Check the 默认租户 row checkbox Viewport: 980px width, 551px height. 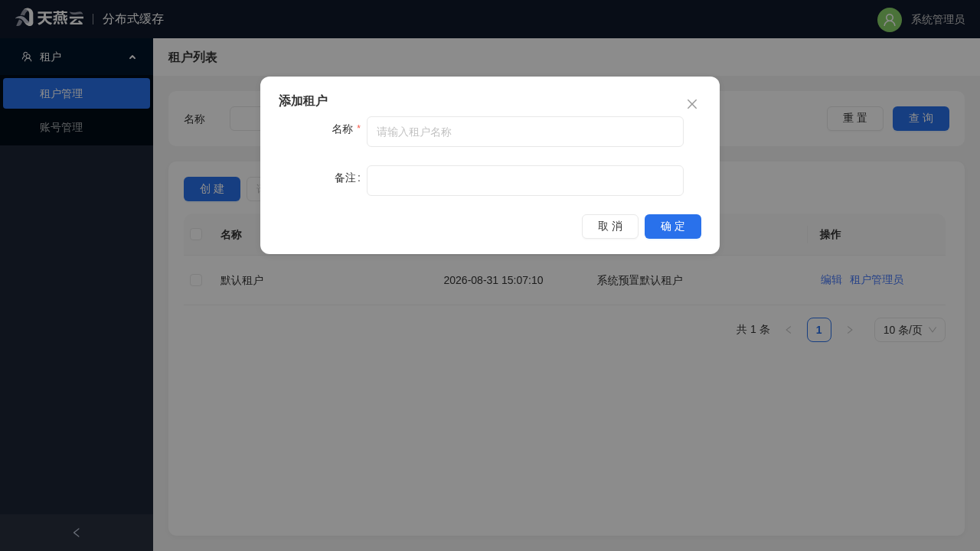pos(196,280)
